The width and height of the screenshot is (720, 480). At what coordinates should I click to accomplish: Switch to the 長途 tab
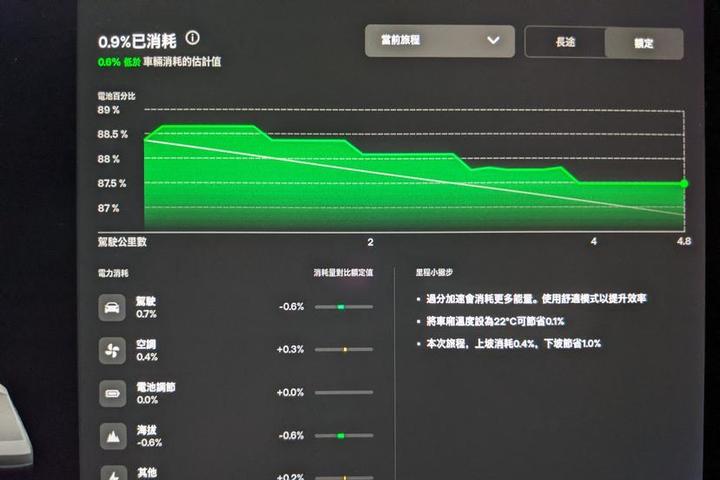tap(565, 42)
